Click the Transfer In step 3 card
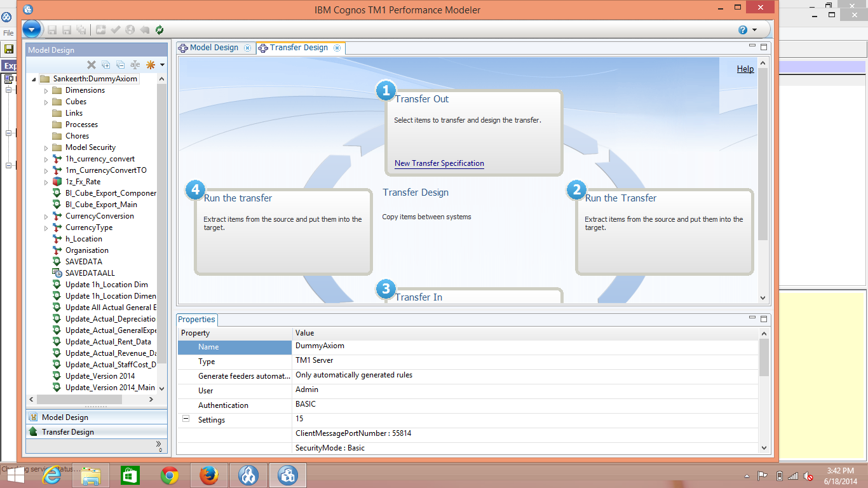The height and width of the screenshot is (488, 868). pos(474,295)
